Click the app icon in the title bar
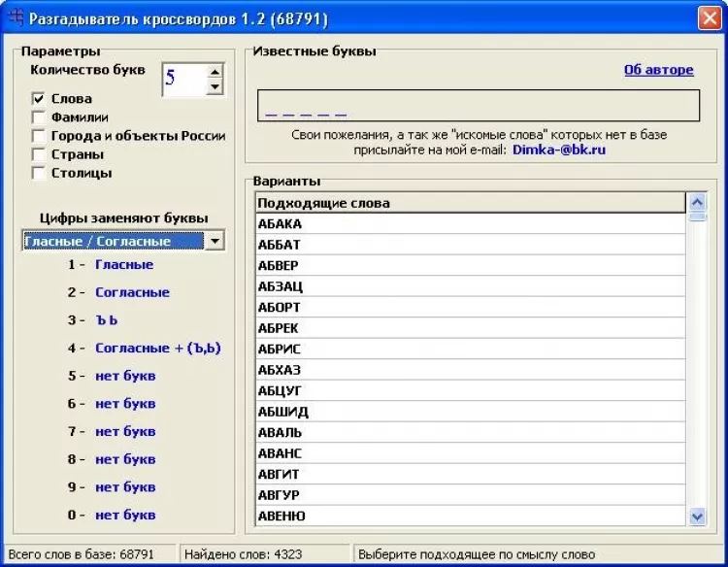728x567 pixels. (x=16, y=17)
